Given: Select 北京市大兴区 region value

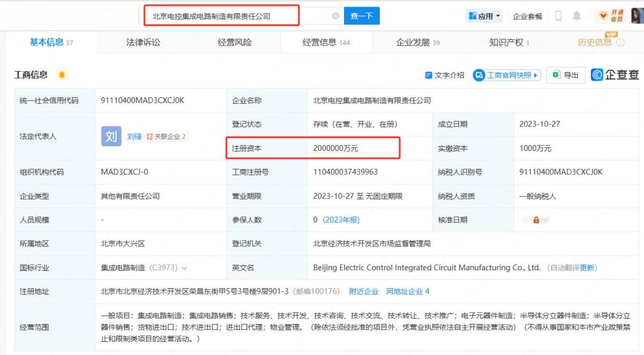Looking at the screenshot, I should pos(123,243).
